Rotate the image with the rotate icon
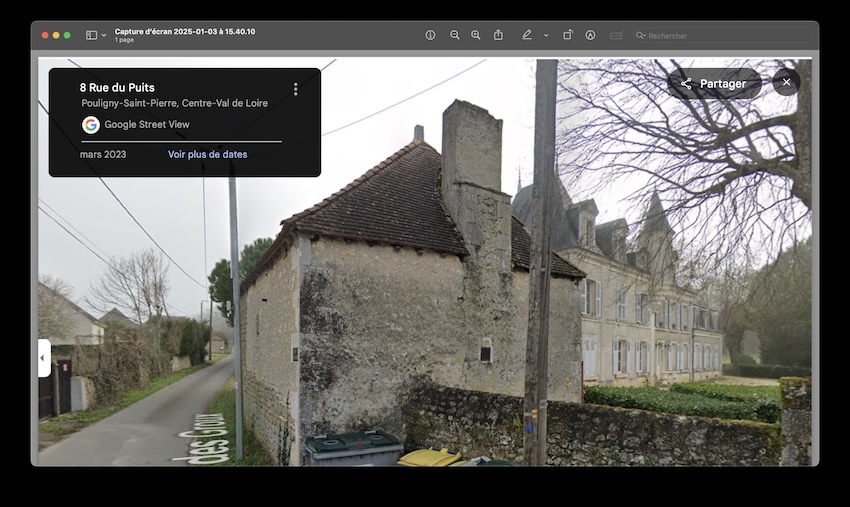The width and height of the screenshot is (850, 507). [567, 35]
